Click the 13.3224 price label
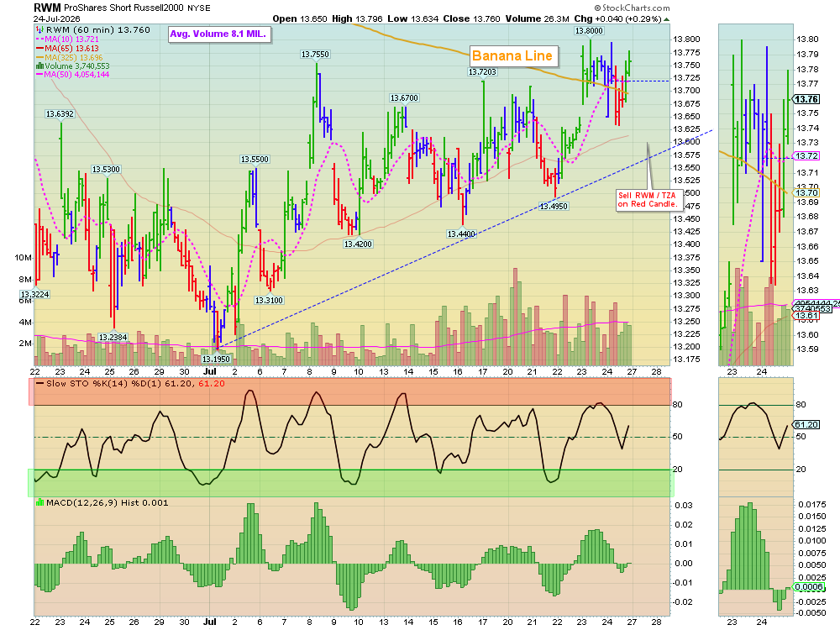Image resolution: width=840 pixels, height=630 pixels. (x=34, y=295)
